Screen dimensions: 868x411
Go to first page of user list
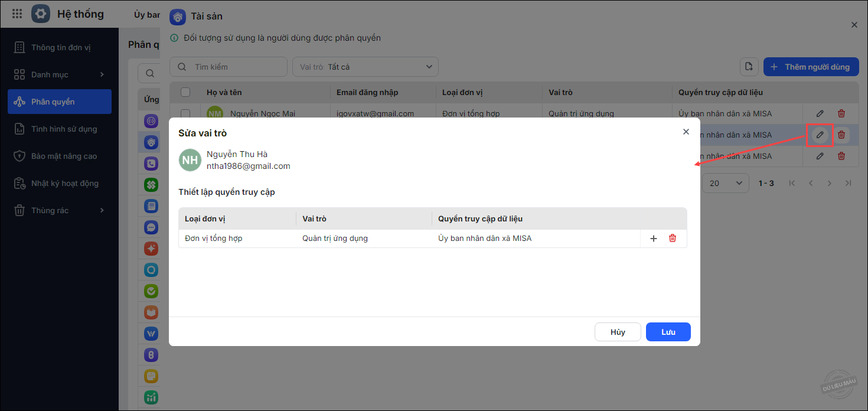[792, 183]
